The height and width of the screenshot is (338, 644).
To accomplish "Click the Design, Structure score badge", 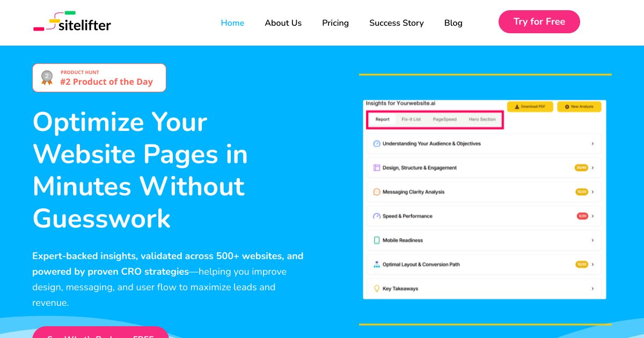I will 581,168.
